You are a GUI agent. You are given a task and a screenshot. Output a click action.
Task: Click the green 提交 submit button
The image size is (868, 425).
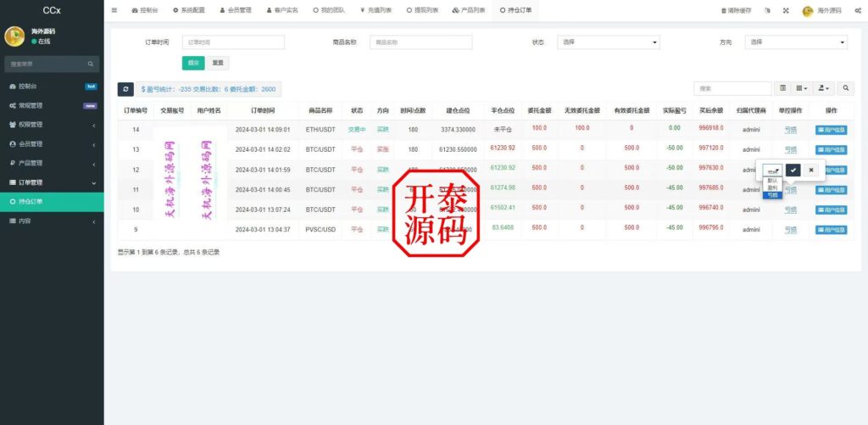coord(193,63)
